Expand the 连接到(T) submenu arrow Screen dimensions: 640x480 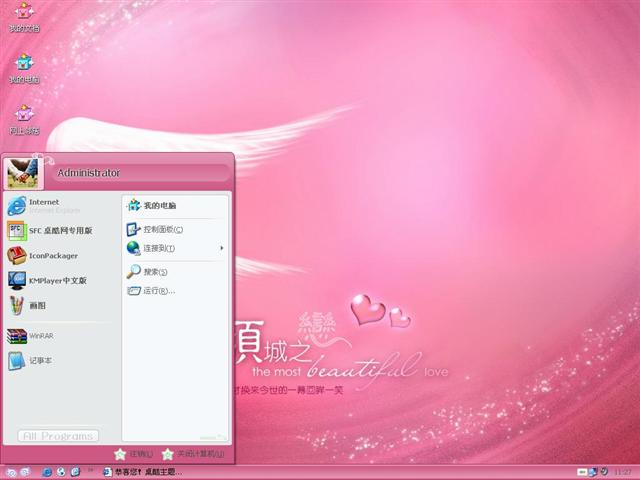click(222, 248)
